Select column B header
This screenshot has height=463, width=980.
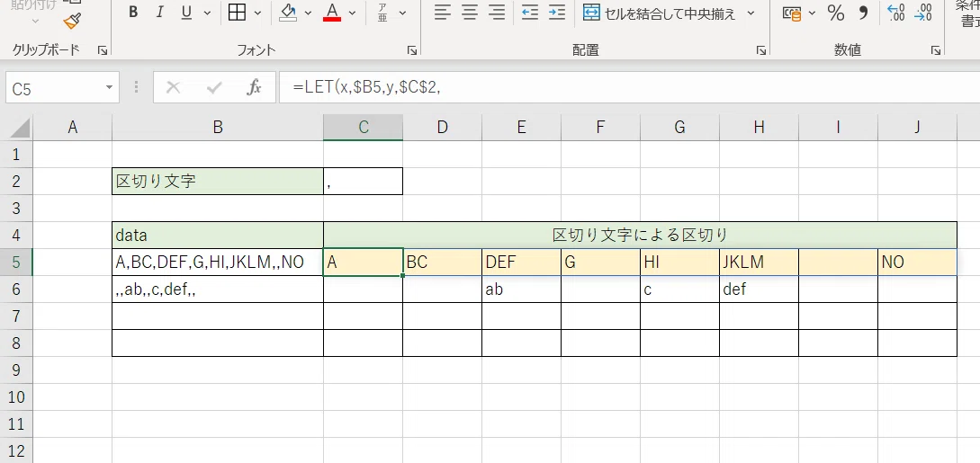(218, 128)
